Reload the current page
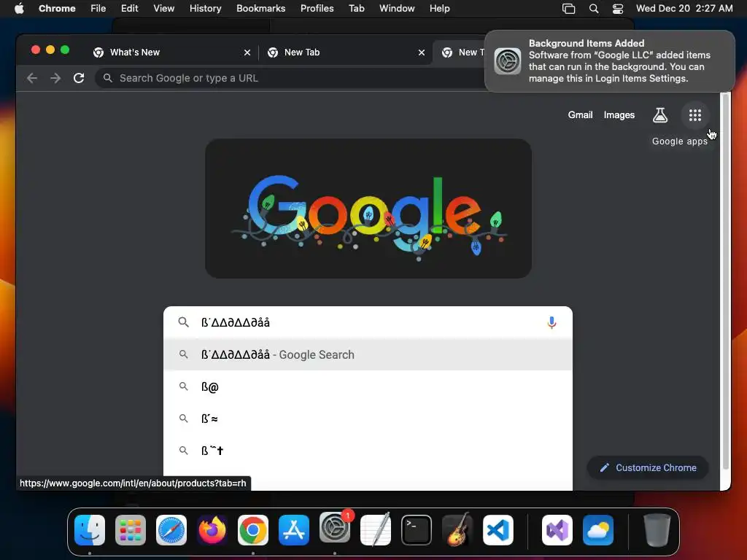747x560 pixels. (x=79, y=78)
